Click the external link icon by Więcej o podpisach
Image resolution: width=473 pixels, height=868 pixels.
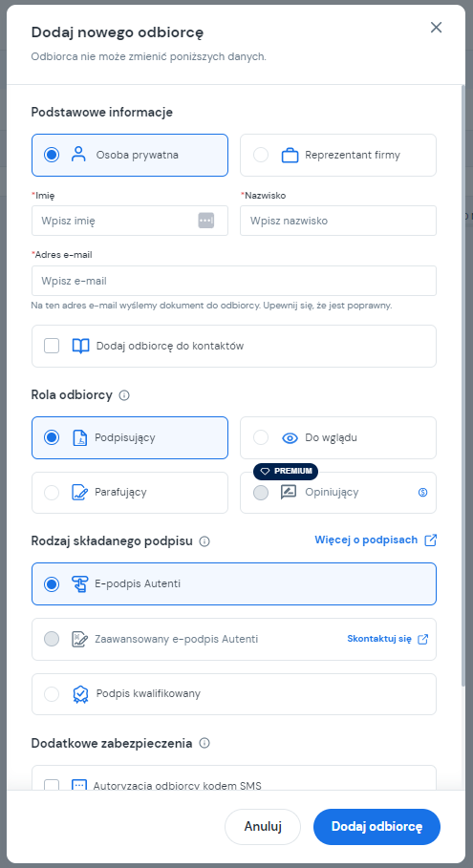[430, 540]
